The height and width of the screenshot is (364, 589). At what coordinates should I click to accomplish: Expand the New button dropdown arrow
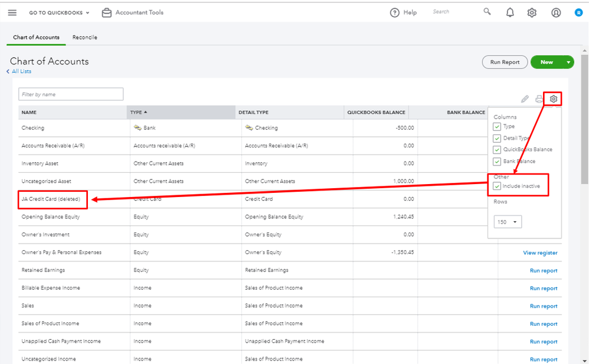coord(568,62)
